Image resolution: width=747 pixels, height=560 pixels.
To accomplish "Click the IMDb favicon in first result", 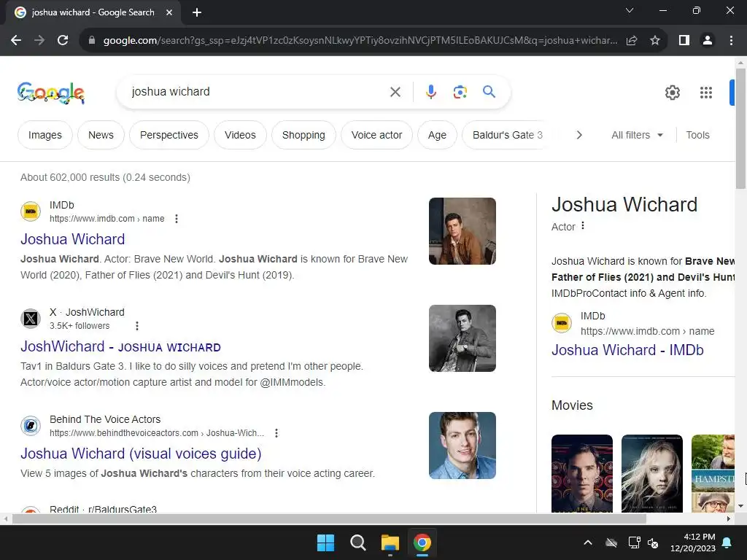I will [31, 211].
